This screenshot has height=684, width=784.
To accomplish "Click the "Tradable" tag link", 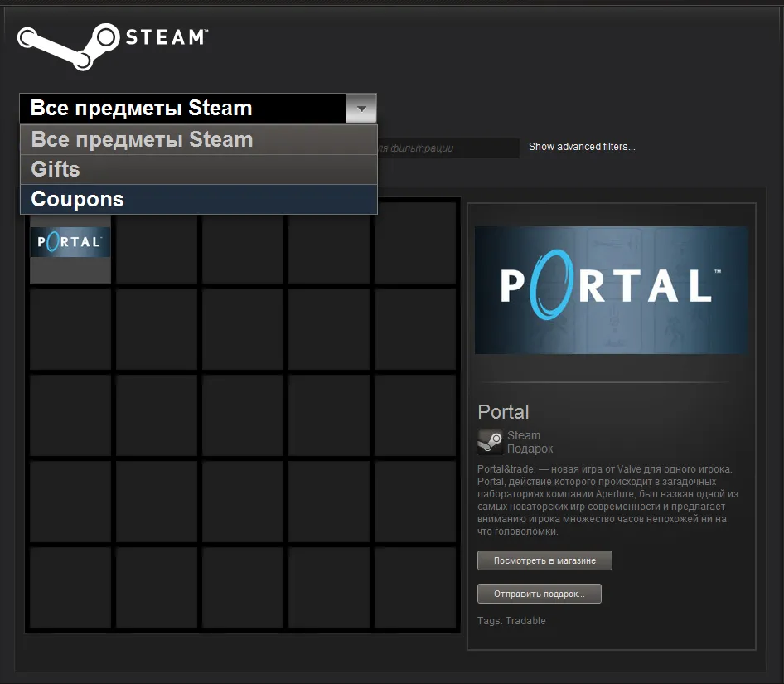I will pos(525,620).
